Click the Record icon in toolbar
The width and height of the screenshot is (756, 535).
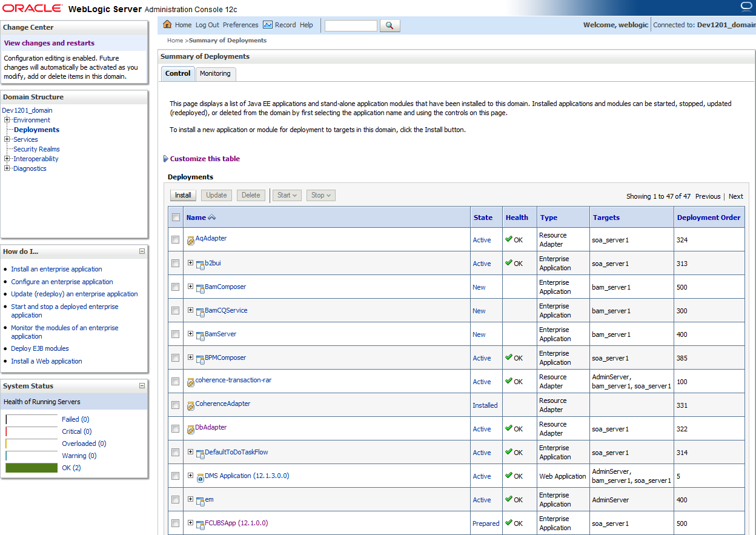pyautogui.click(x=268, y=25)
